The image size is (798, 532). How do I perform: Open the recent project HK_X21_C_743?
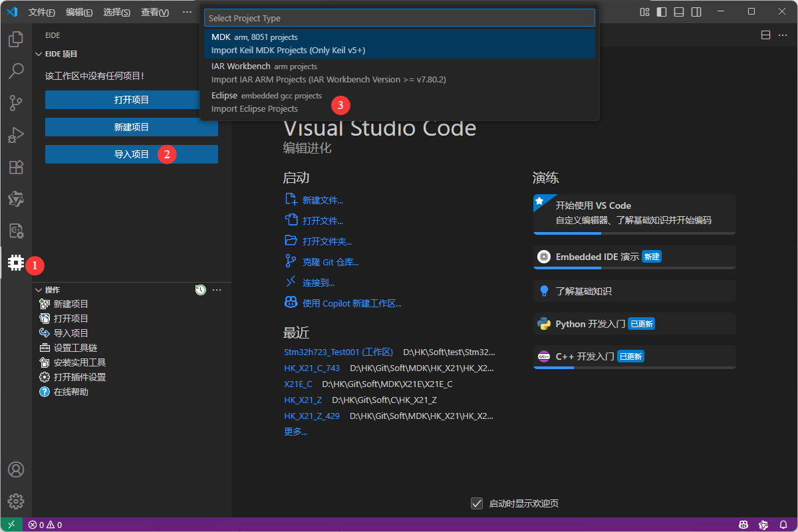click(x=312, y=368)
